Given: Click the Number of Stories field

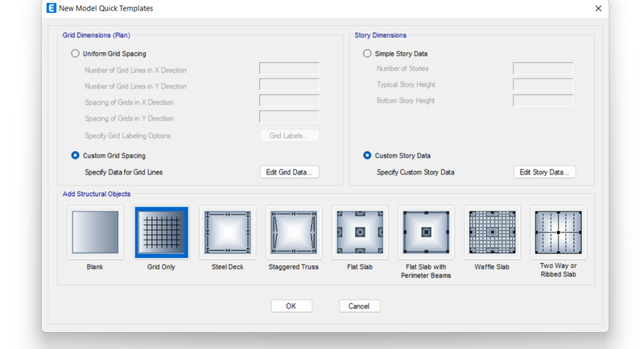Looking at the screenshot, I should click(543, 68).
